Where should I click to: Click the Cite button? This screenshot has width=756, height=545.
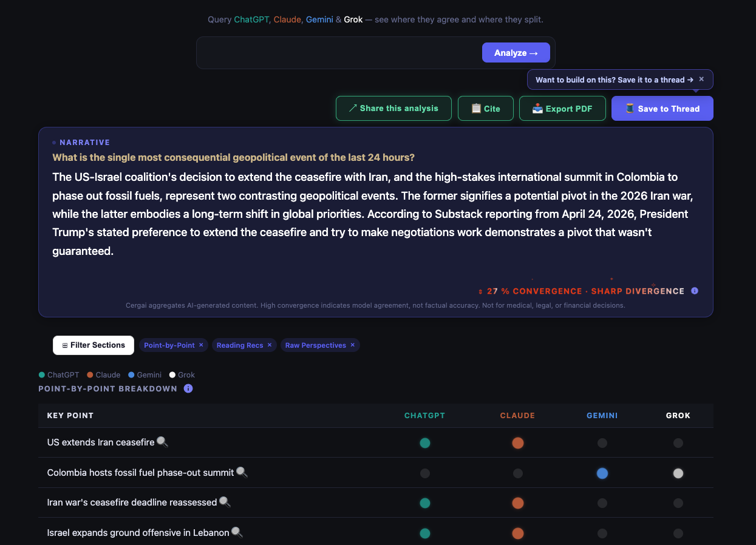pyautogui.click(x=486, y=108)
